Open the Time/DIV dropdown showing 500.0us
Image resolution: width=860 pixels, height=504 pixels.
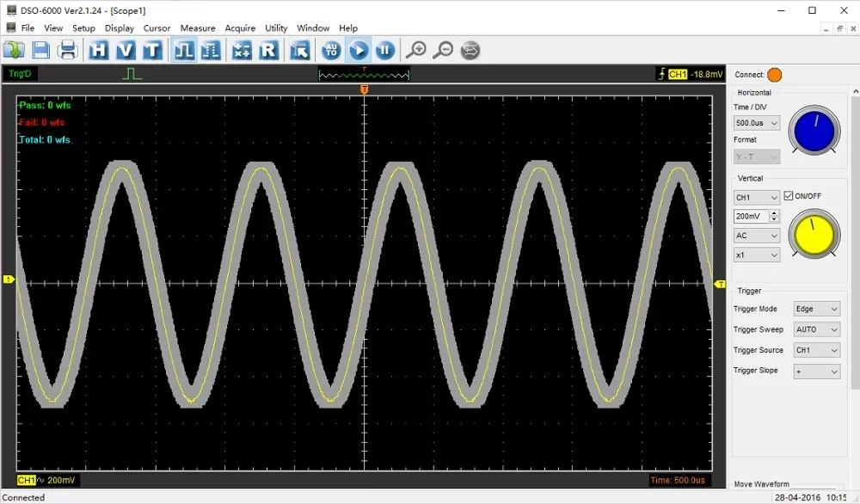756,122
